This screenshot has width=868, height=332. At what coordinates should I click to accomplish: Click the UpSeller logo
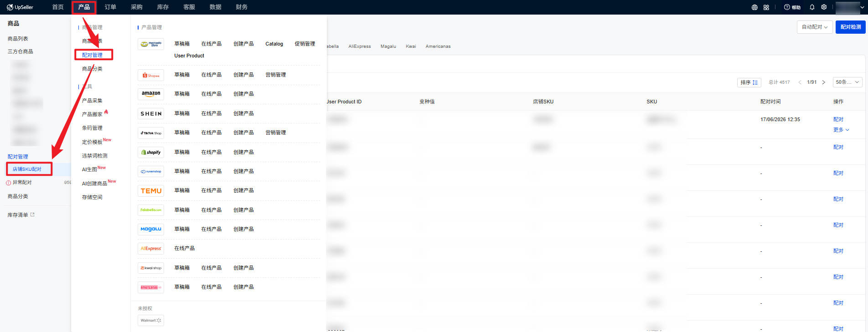[20, 7]
